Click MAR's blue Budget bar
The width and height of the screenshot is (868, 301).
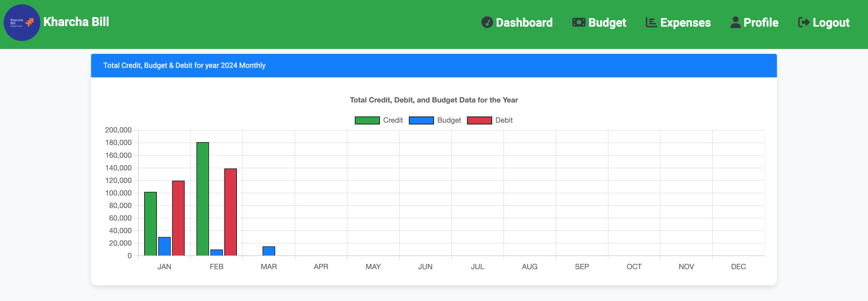(x=269, y=250)
